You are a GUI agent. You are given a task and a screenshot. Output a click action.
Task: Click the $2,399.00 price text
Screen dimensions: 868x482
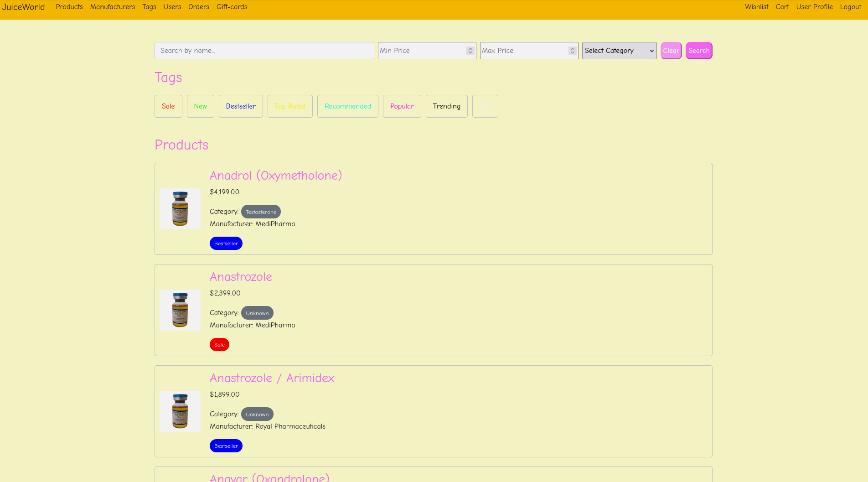(x=225, y=293)
